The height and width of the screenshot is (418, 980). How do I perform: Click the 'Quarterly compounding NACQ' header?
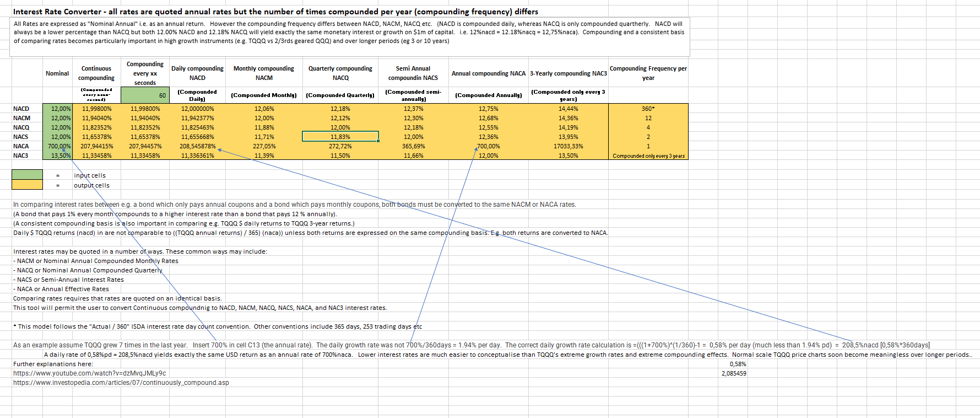340,73
